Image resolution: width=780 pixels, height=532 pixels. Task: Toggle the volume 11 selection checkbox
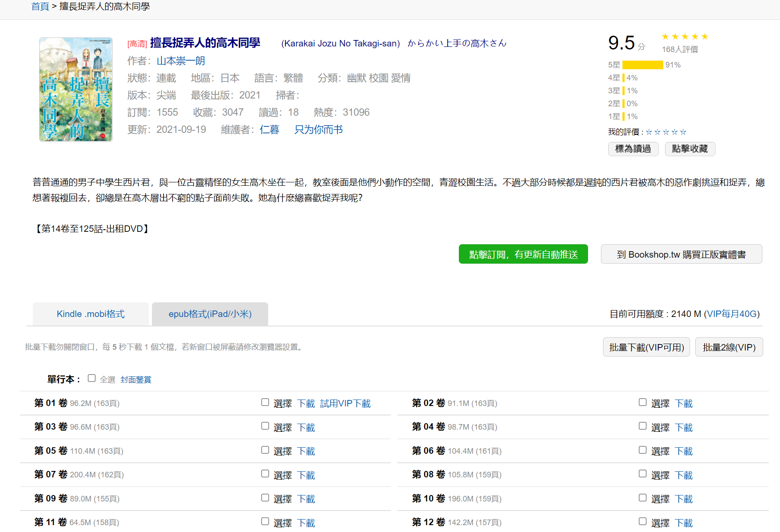coord(265,522)
